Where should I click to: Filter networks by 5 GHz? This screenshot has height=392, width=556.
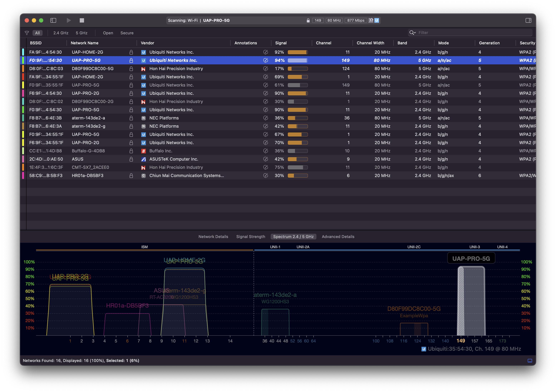(82, 33)
